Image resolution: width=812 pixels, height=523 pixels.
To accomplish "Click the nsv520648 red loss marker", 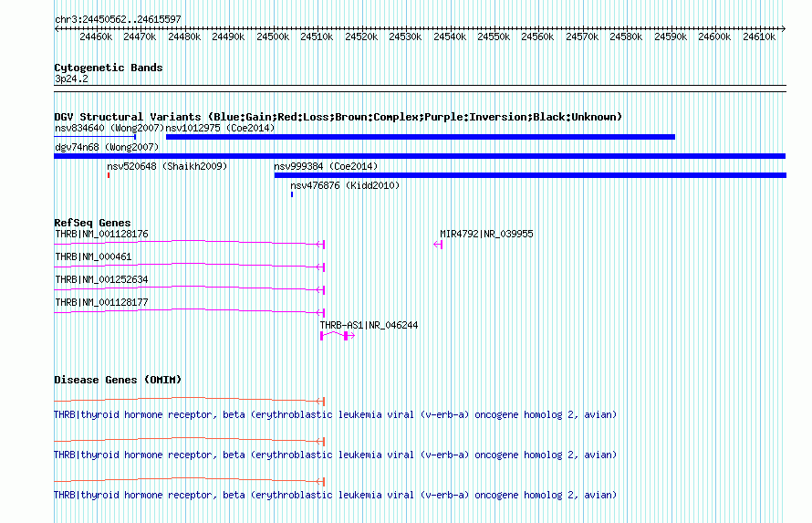I will 109,175.
